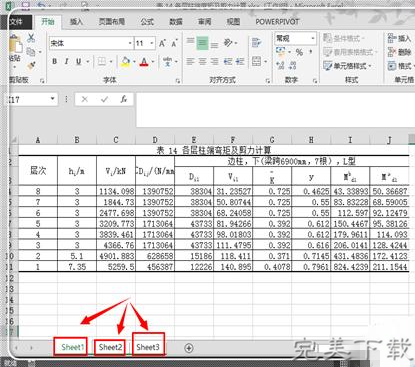The width and height of the screenshot is (415, 367).
Task: Click the 插入 cells button
Action: tap(399, 38)
